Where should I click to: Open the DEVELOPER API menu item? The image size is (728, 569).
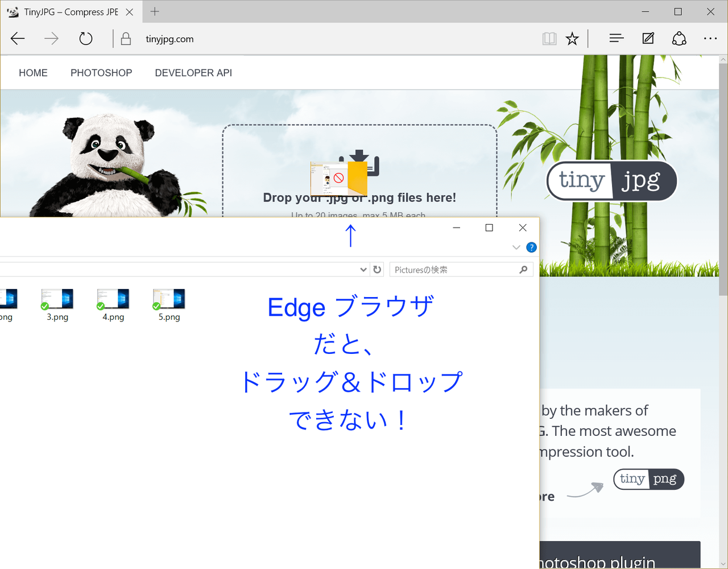(193, 73)
